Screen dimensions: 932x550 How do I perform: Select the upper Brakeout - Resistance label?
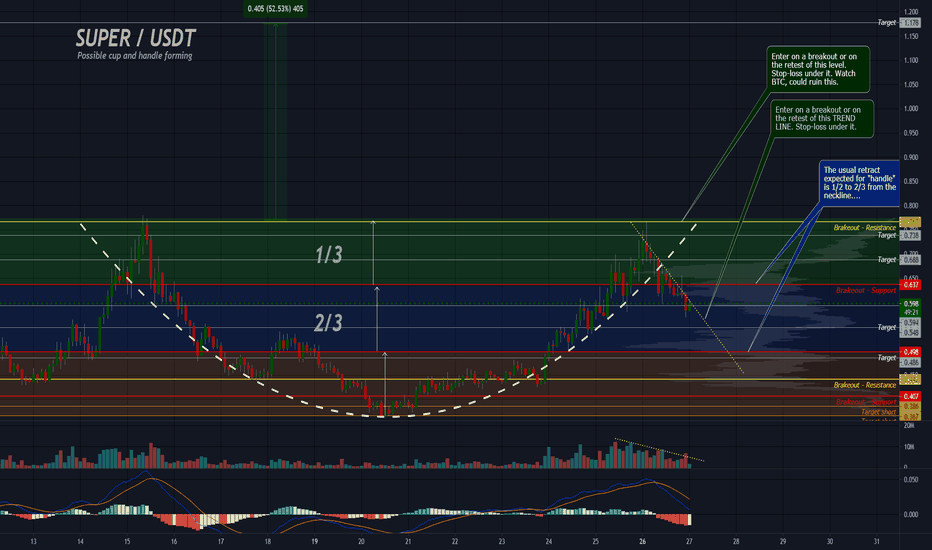[x=864, y=228]
